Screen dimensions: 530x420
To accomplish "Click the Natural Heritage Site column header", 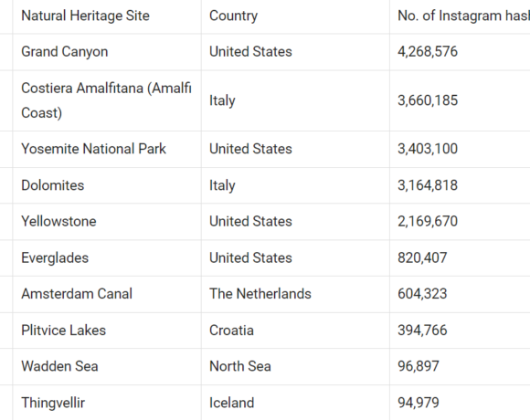I will point(107,16).
